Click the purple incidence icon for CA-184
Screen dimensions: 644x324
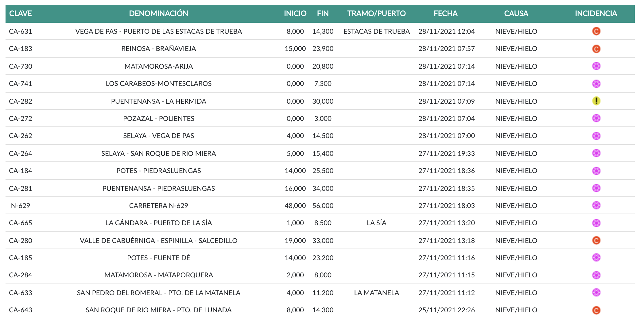tap(596, 171)
